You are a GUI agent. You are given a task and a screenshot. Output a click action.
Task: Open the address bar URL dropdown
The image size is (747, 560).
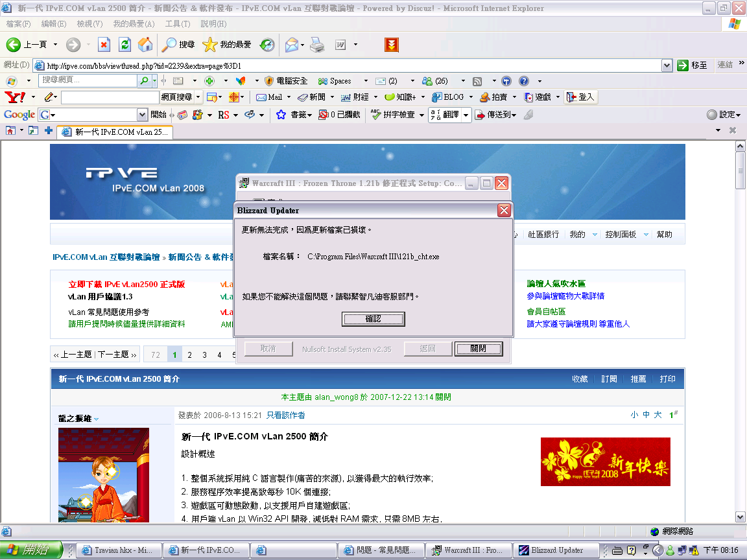coord(667,65)
